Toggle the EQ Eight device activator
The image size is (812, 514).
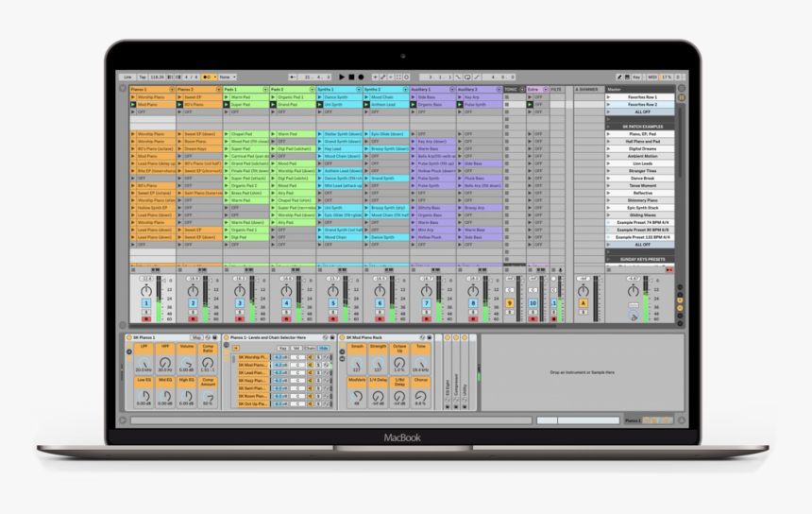coord(448,338)
